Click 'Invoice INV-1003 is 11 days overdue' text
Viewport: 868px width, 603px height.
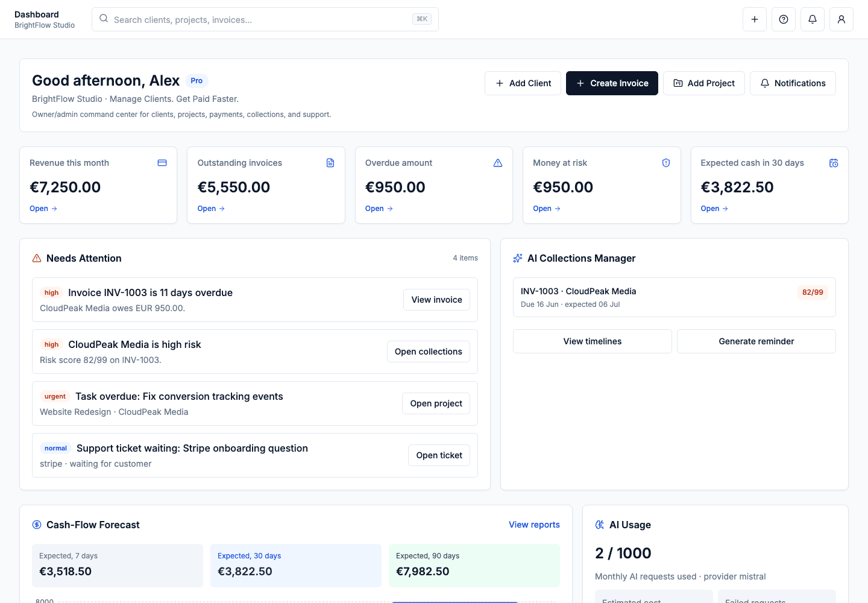pyautogui.click(x=150, y=292)
